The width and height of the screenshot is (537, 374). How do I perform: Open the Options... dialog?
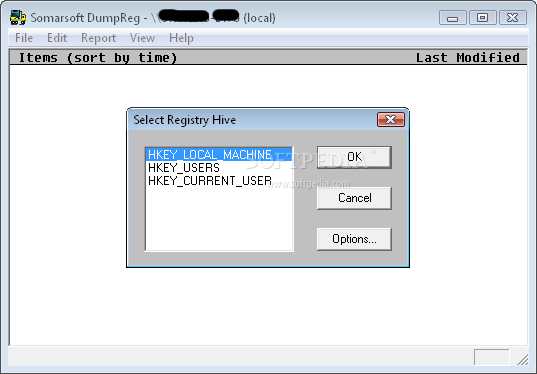(x=354, y=239)
